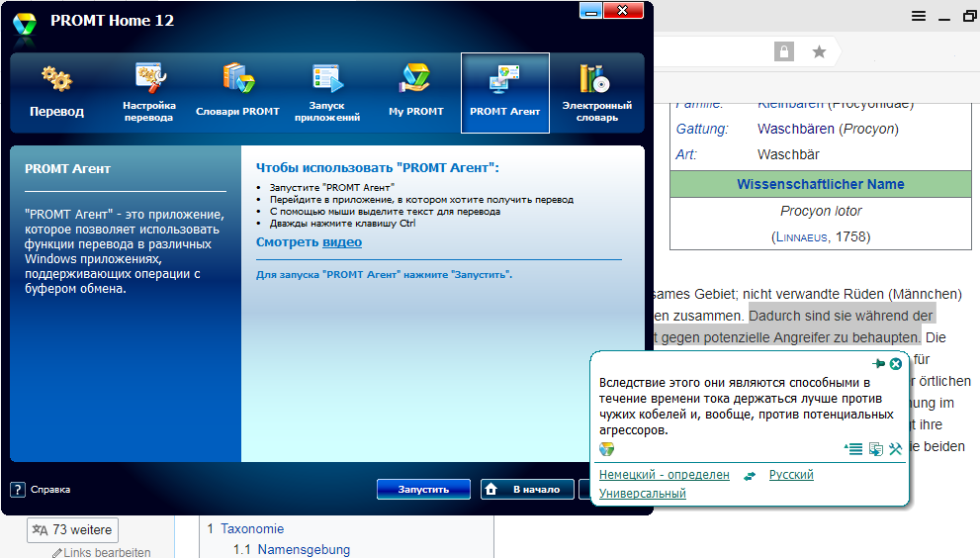Select the PROMT Агент tab

(x=505, y=93)
